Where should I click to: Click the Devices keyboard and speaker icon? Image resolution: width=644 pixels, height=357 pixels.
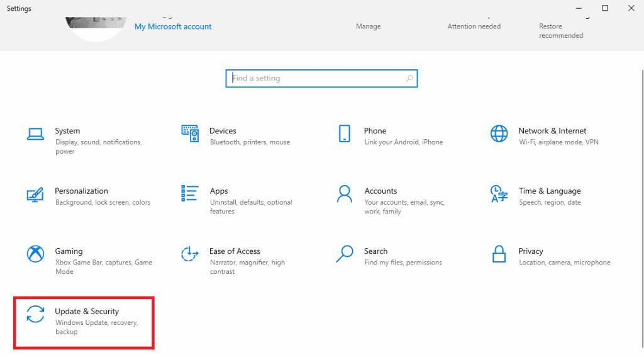point(190,133)
